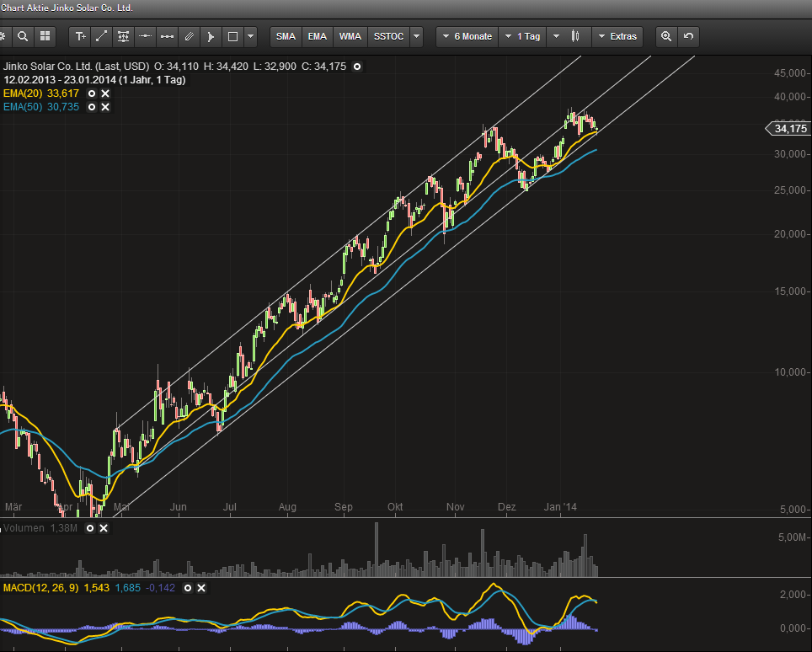Open the 6 Monate time range dropdown
This screenshot has width=812, height=652.
466,36
